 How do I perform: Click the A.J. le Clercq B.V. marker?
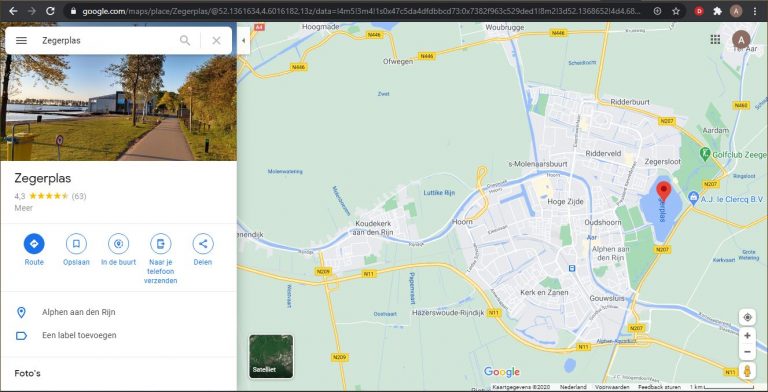(x=693, y=198)
